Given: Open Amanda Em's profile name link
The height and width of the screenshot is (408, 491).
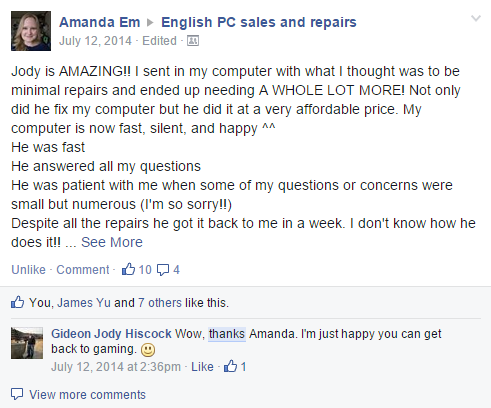Looking at the screenshot, I should point(100,22).
